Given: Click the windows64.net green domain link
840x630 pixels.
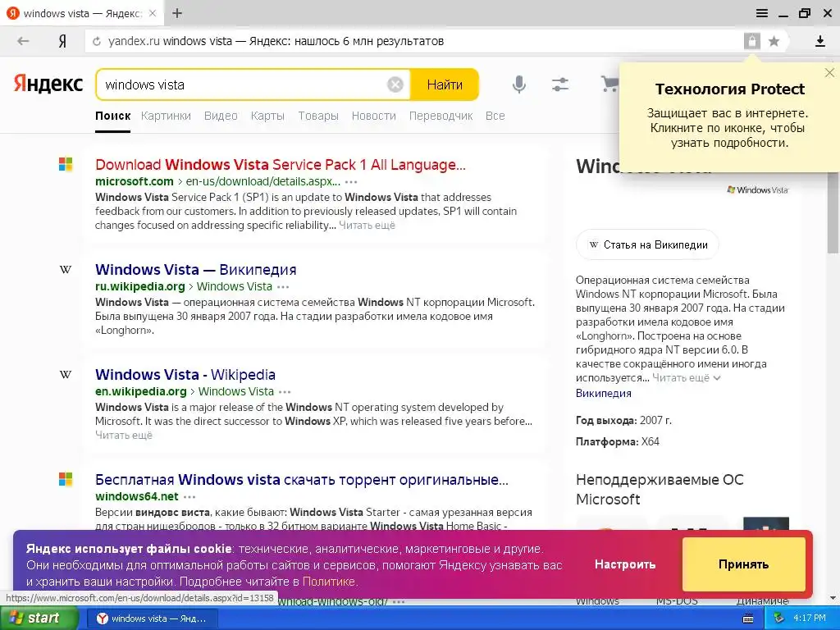Looking at the screenshot, I should point(137,496).
